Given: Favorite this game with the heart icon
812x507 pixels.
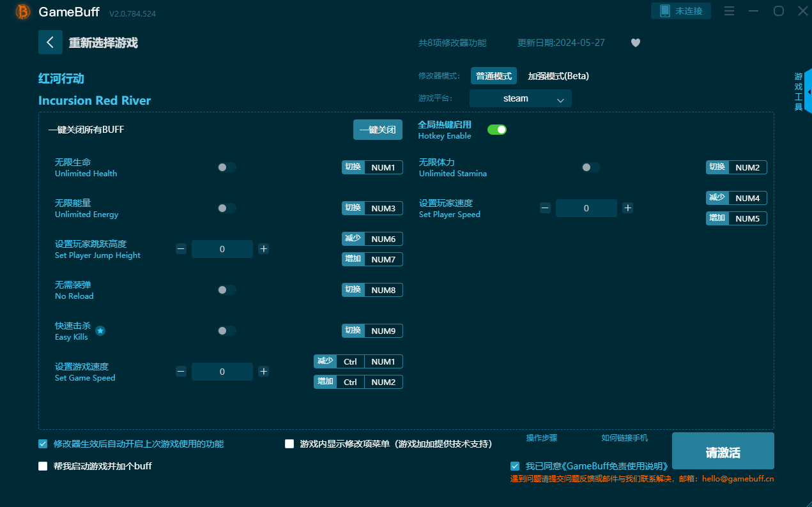Looking at the screenshot, I should tap(636, 43).
